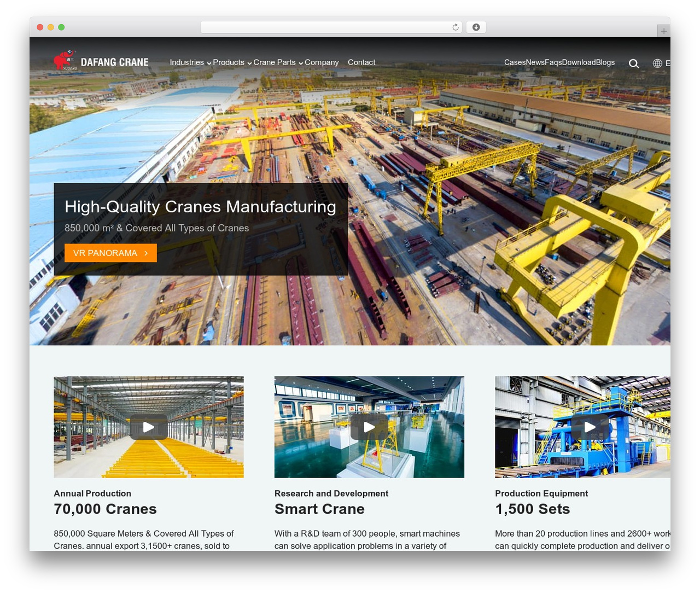This screenshot has height=593, width=700.
Task: Click the 'Research and Development' label
Action: (x=331, y=493)
